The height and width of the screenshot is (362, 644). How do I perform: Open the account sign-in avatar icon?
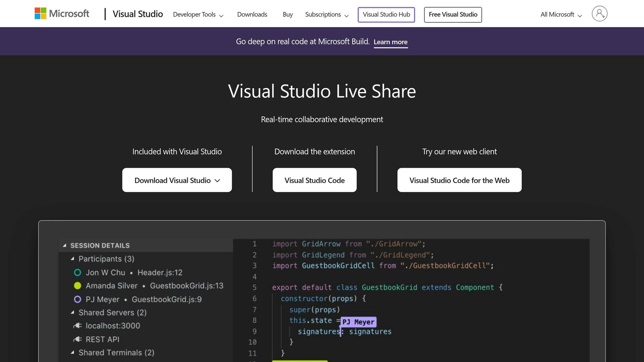[599, 14]
